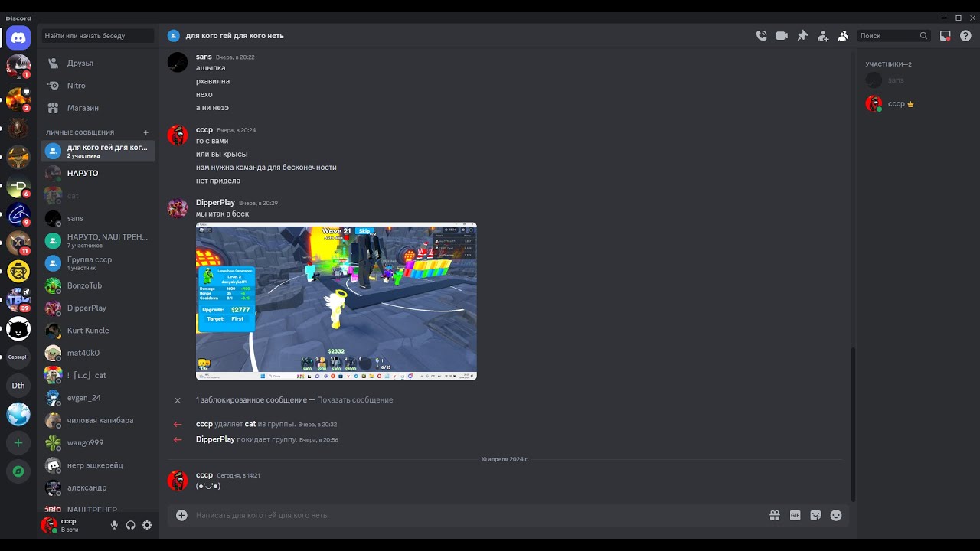Click the attachment plus button in message box
This screenshot has width=980, height=551.
[x=181, y=515]
